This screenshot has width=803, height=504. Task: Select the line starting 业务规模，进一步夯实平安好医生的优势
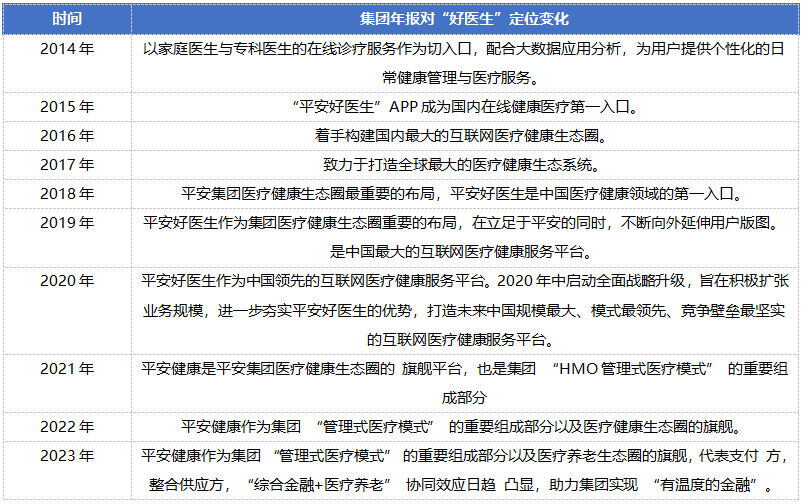click(464, 310)
